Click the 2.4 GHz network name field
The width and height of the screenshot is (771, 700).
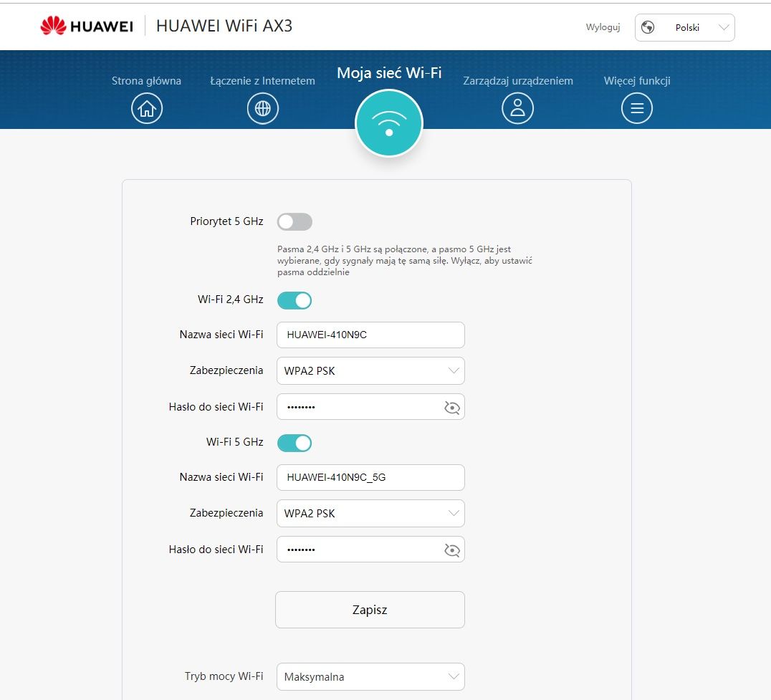(x=370, y=335)
